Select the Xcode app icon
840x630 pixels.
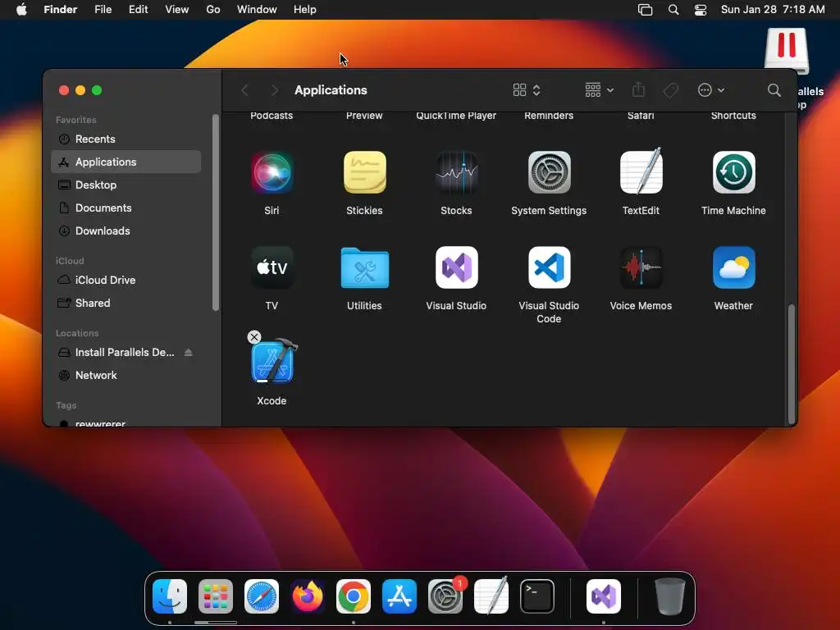point(273,362)
